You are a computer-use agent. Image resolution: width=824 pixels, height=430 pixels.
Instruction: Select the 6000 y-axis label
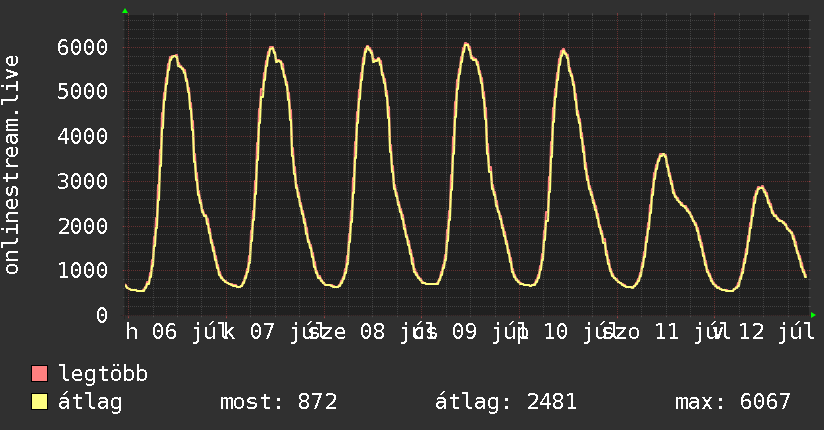[83, 47]
